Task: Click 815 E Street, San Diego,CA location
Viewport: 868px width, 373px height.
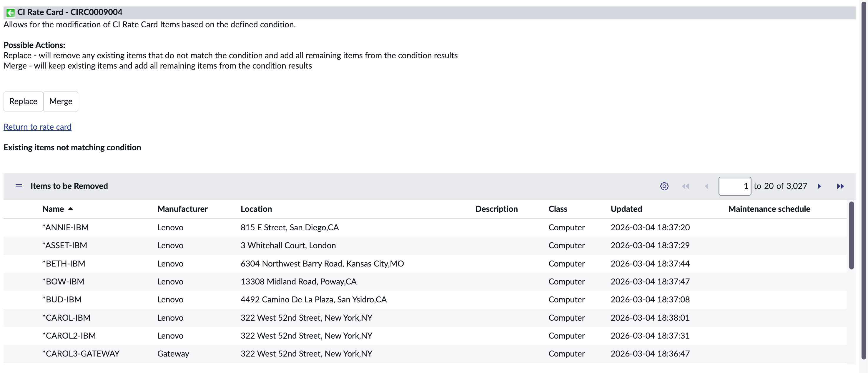Action: coord(290,227)
